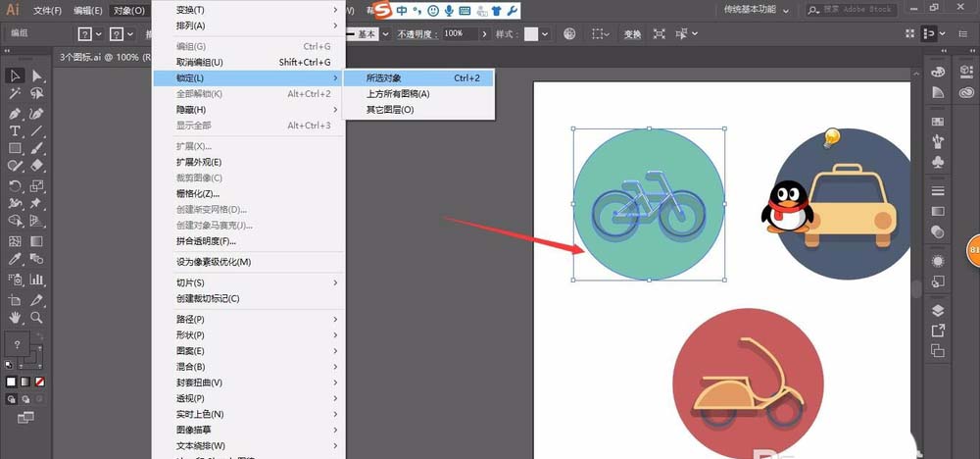Open the Stroke lines panel icon

coord(938,190)
